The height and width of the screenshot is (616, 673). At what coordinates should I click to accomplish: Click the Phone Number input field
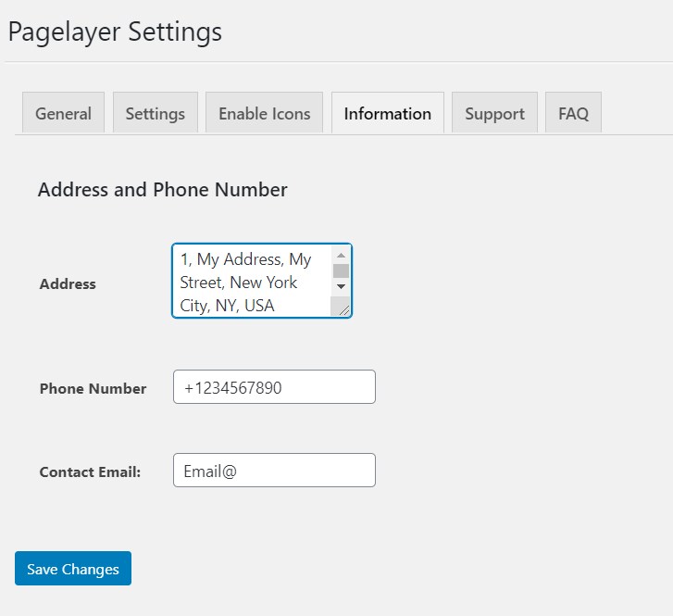[274, 387]
